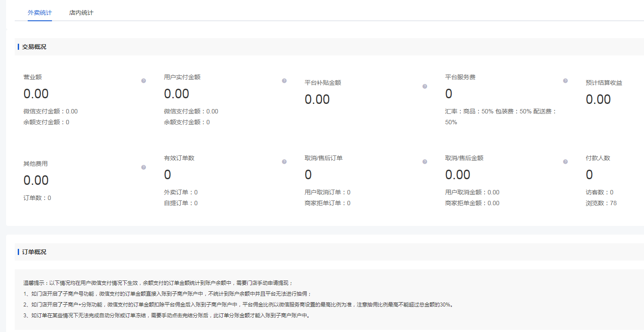Click the 订单概况 section heading
This screenshot has height=332, width=644.
point(34,252)
